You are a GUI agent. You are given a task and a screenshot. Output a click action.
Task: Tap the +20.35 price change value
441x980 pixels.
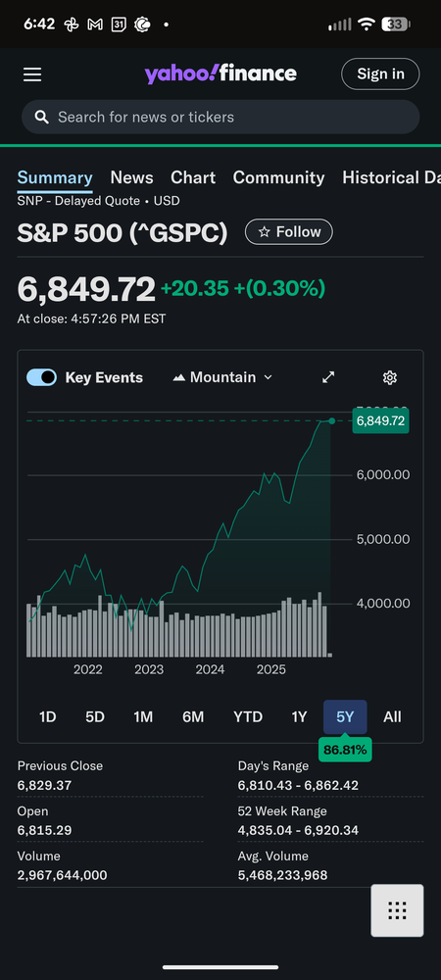(195, 289)
